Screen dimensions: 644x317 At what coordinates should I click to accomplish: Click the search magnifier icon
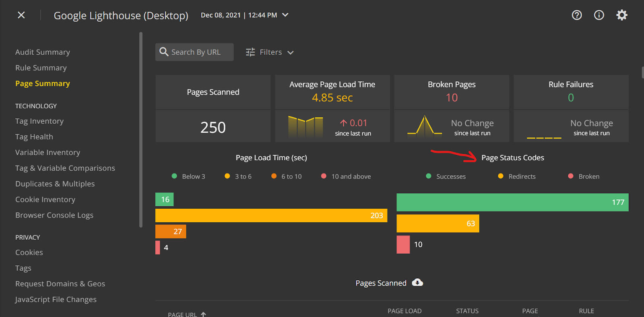164,52
